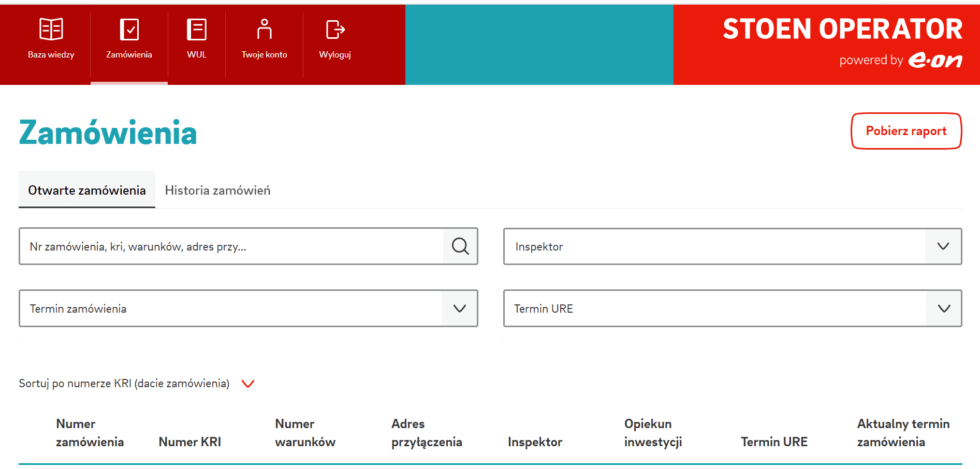
Task: Click Sortuj po numerze KRI link
Action: coord(124,384)
